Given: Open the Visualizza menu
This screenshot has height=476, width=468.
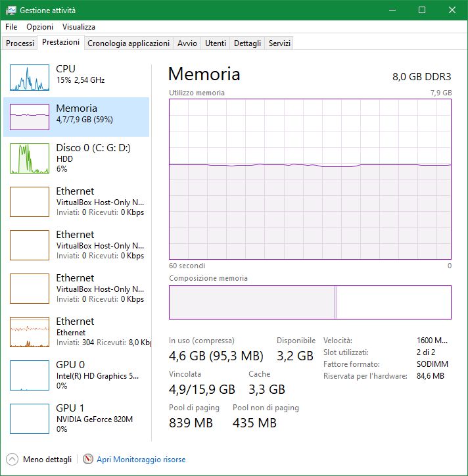Looking at the screenshot, I should pyautogui.click(x=79, y=27).
